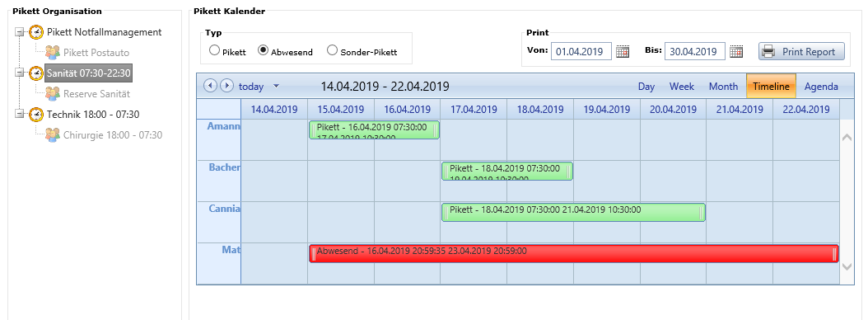This screenshot has height=320, width=868.
Task: Select the Abwesend radio button
Action: point(263,50)
